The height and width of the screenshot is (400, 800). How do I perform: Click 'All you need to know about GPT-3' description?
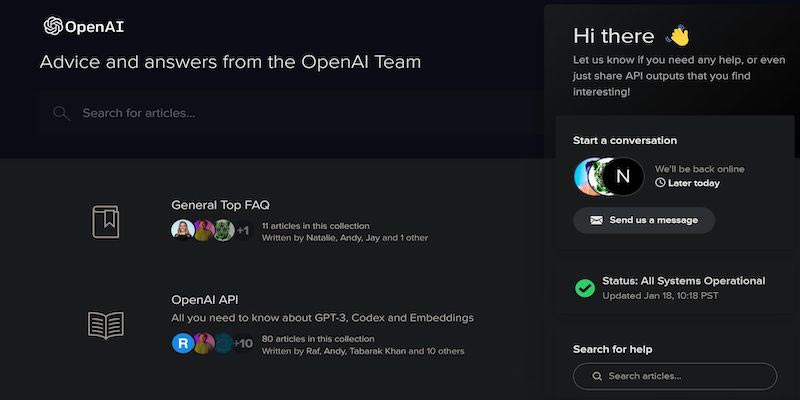click(322, 318)
